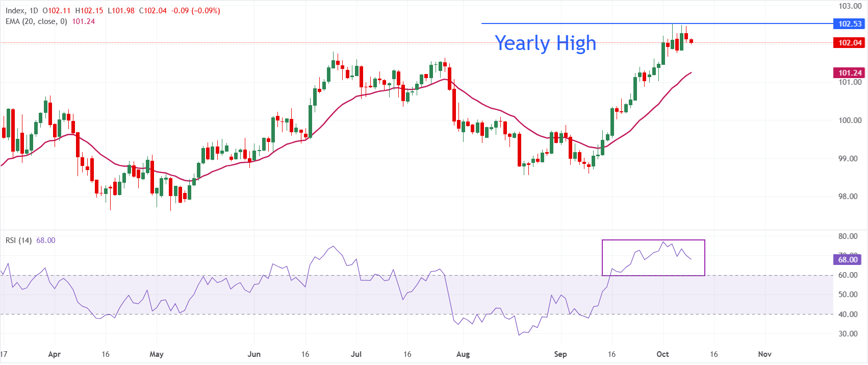Click the last red candlestick near 102.04
Screen dimensions: 868x365
(x=692, y=41)
